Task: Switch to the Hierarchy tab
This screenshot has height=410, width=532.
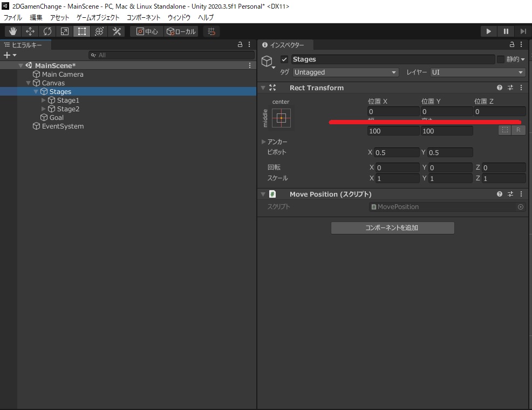Action: point(25,45)
